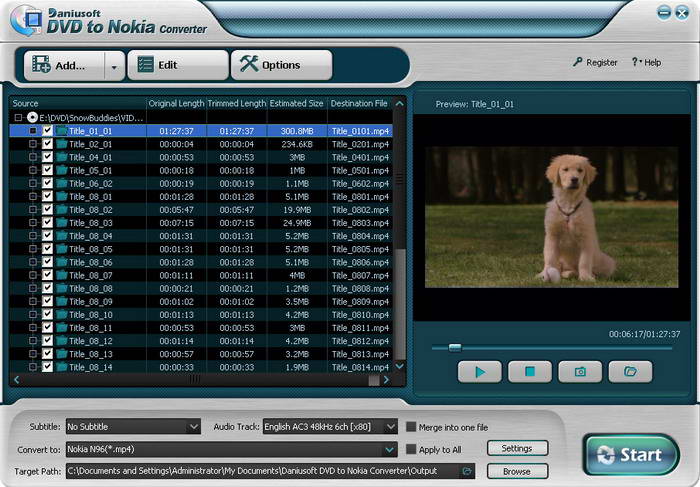Image resolution: width=700 pixels, height=487 pixels.
Task: Uncheck the Title_08_01 checkbox
Action: (x=47, y=196)
